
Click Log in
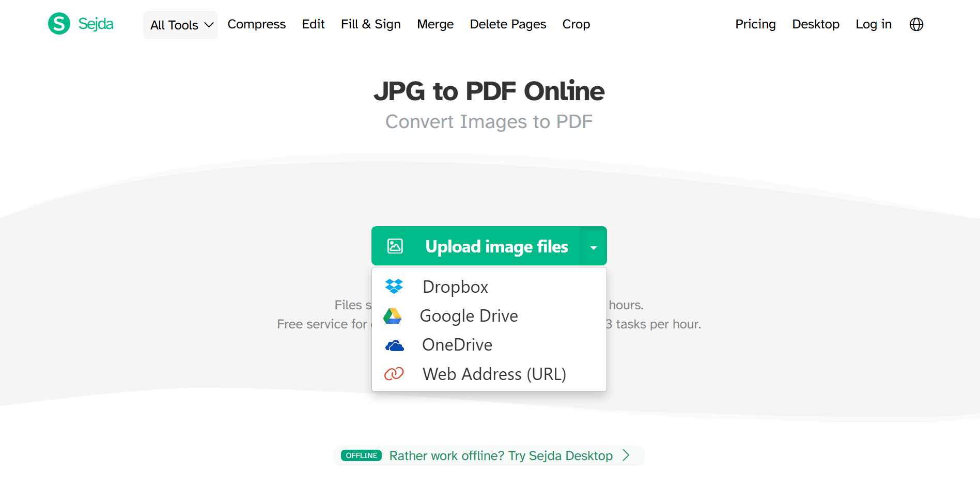pos(874,24)
